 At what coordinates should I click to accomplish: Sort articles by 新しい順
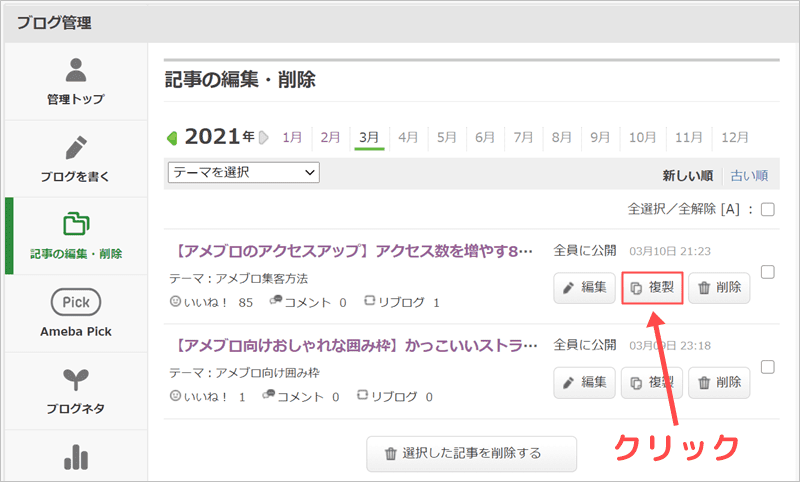click(687, 176)
